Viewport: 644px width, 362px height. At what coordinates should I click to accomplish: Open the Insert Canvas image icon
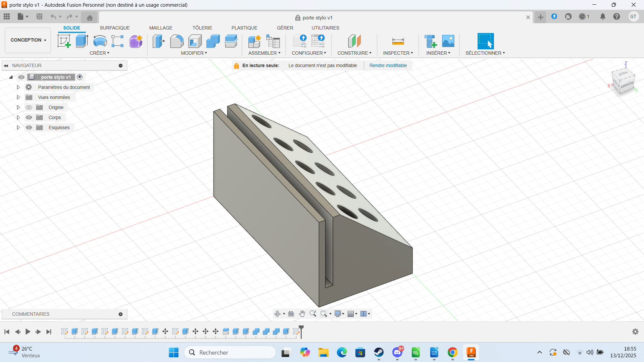click(x=448, y=41)
